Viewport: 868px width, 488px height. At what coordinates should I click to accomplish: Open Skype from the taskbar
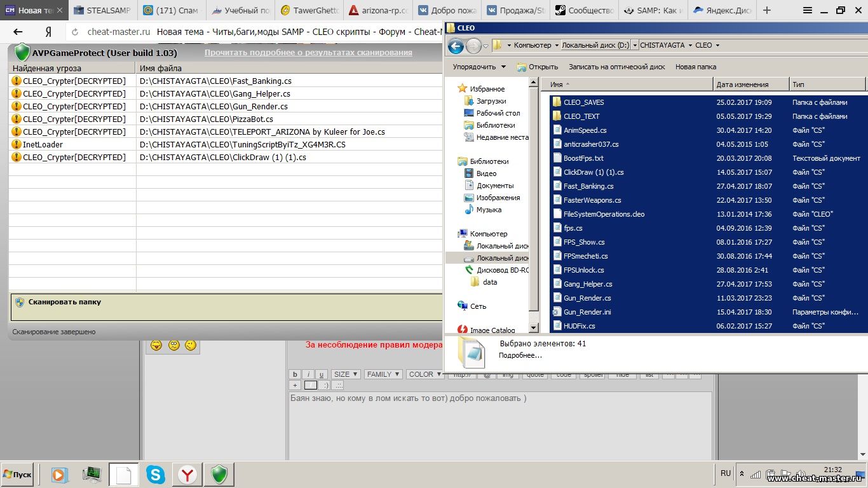coord(155,475)
